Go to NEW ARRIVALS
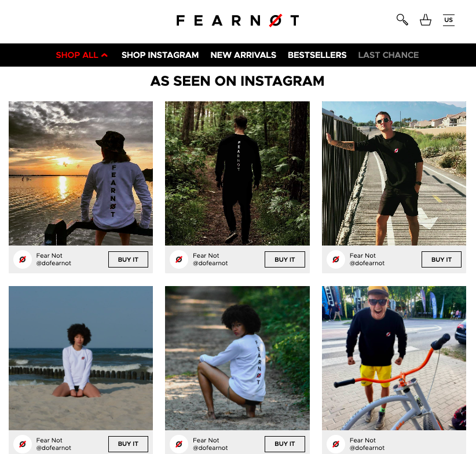Screen dimensions: 476x454 tap(243, 55)
